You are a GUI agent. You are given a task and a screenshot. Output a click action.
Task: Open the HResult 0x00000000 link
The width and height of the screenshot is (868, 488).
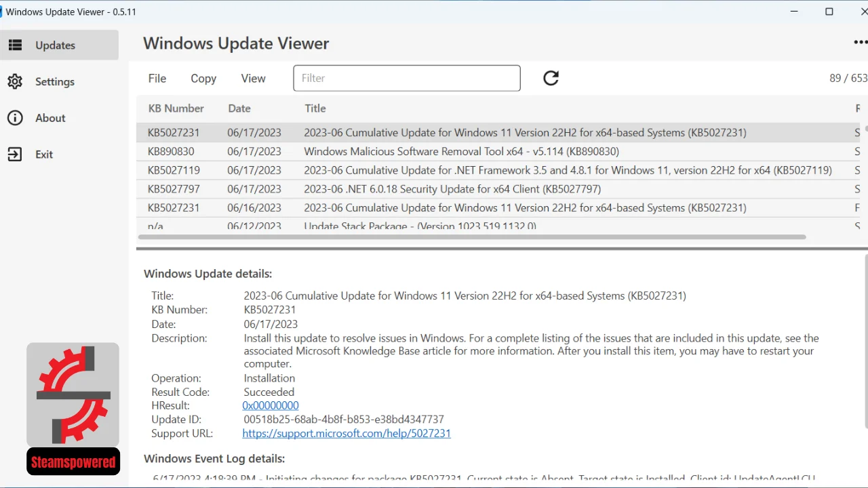(271, 406)
